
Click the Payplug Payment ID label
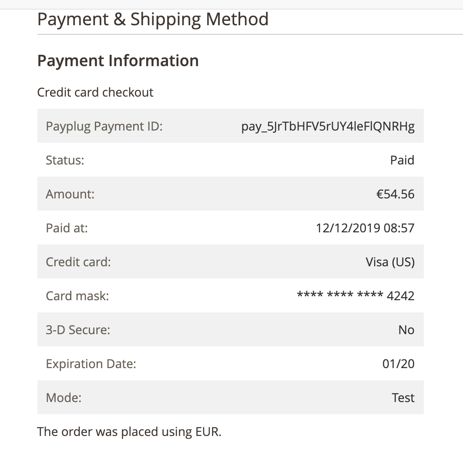click(104, 126)
